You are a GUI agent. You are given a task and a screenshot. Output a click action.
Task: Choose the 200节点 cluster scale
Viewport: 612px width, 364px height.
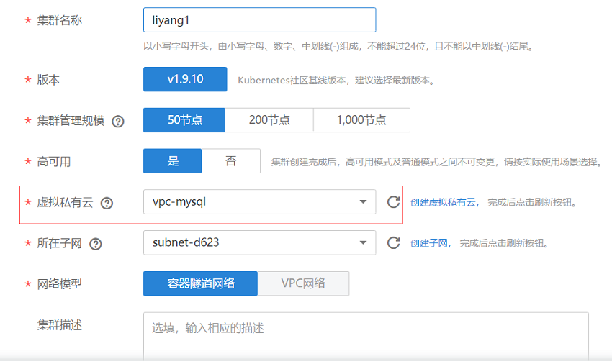pyautogui.click(x=269, y=120)
